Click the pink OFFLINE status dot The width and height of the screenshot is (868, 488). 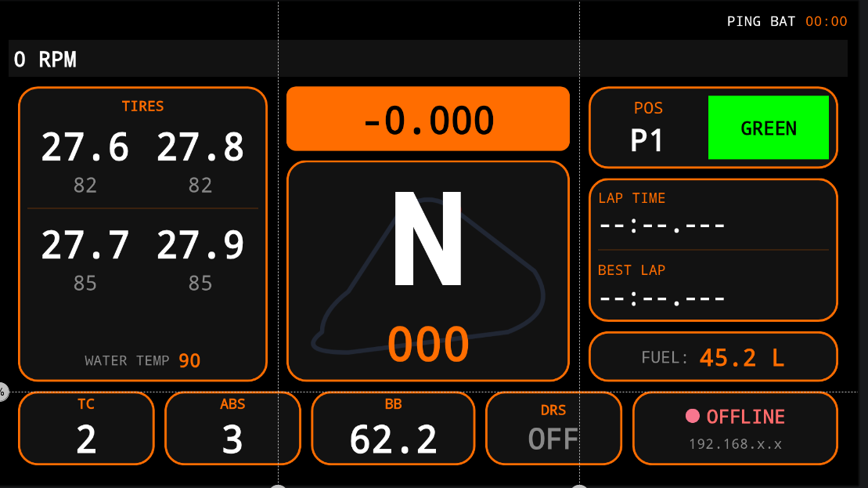693,416
